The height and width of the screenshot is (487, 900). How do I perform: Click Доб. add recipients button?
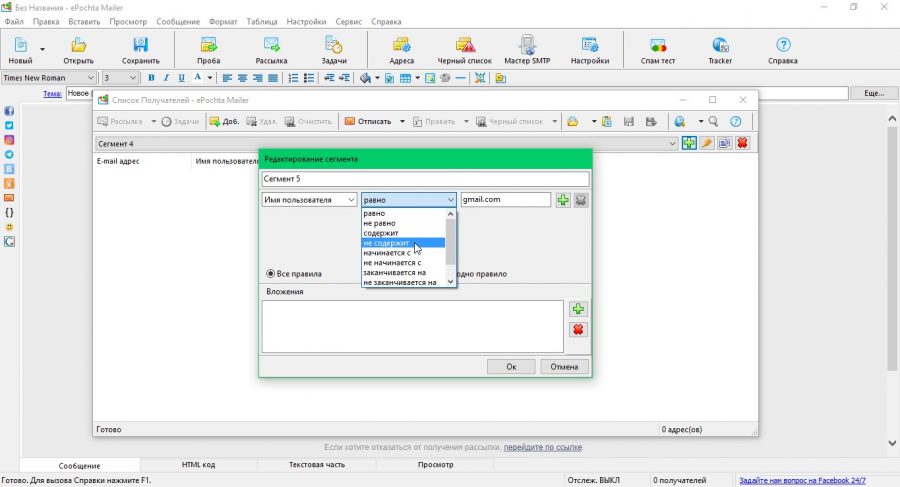(x=224, y=122)
